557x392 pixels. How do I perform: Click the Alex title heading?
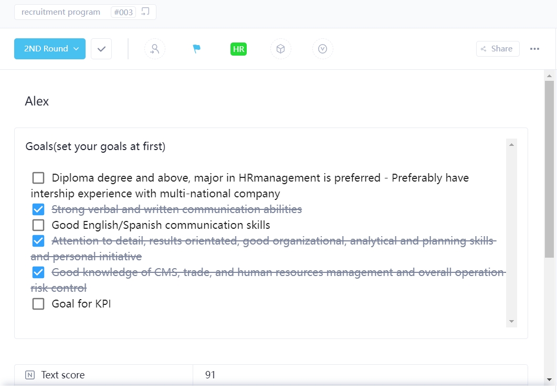click(37, 101)
